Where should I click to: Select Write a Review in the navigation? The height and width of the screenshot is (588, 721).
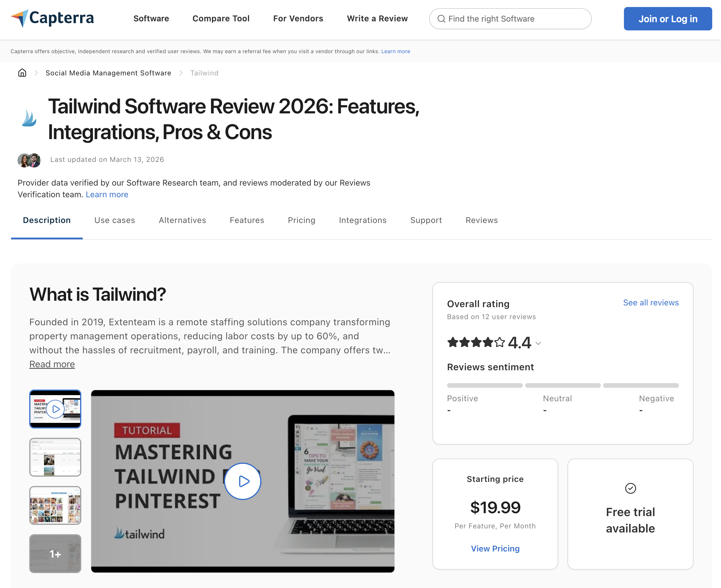pyautogui.click(x=377, y=19)
